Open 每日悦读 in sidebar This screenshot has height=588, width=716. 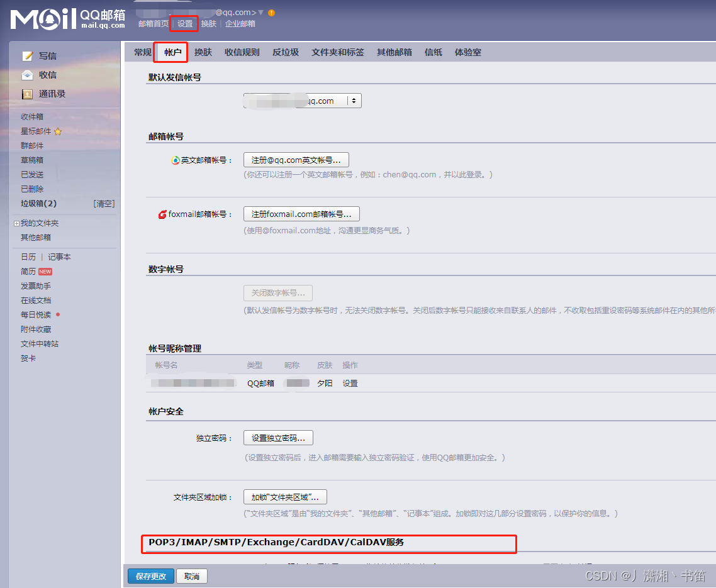coord(36,315)
